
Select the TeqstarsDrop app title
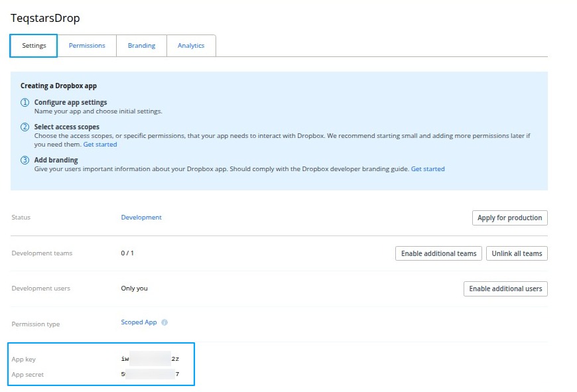(45, 18)
